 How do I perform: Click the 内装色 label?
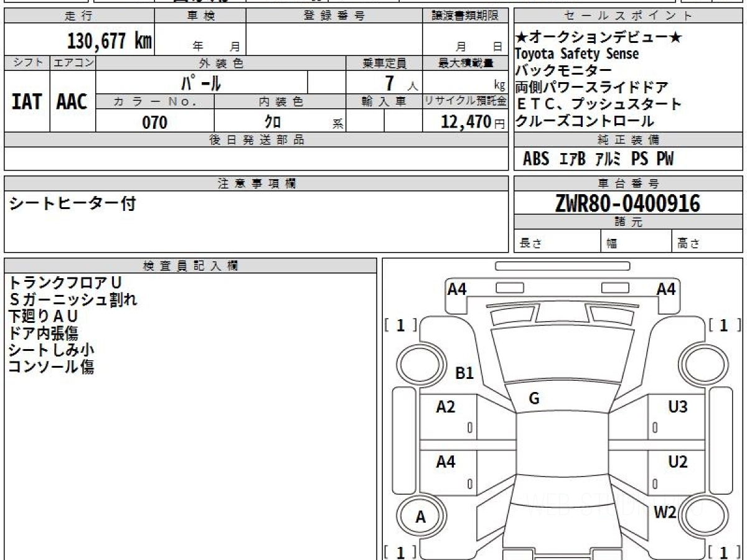(280, 101)
